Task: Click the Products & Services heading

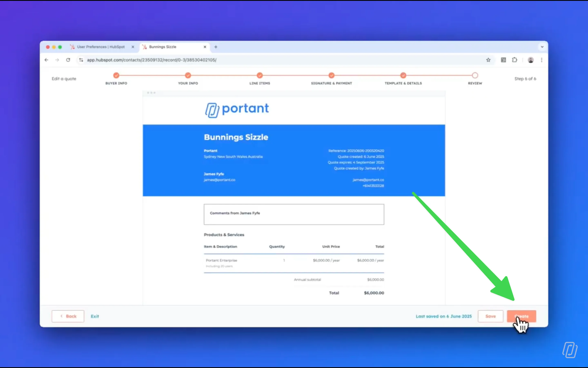Action: coord(224,235)
